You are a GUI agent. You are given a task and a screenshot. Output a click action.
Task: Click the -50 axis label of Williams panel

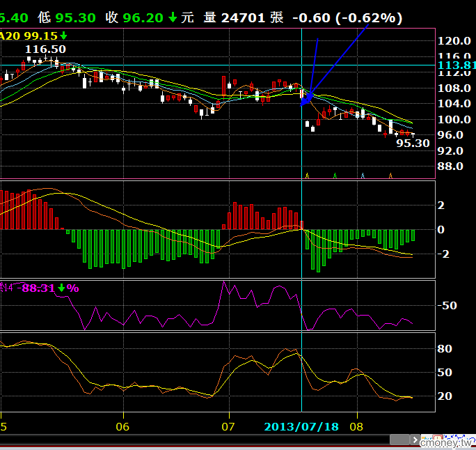(447, 305)
